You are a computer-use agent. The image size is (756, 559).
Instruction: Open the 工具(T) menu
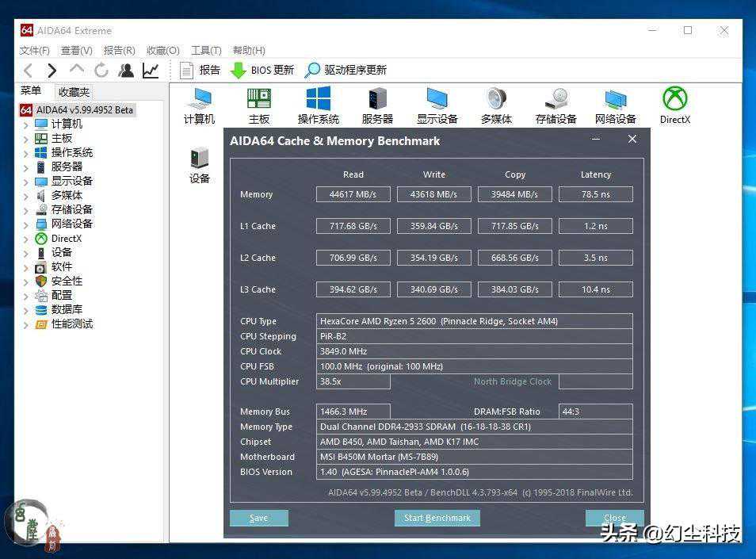click(x=206, y=51)
